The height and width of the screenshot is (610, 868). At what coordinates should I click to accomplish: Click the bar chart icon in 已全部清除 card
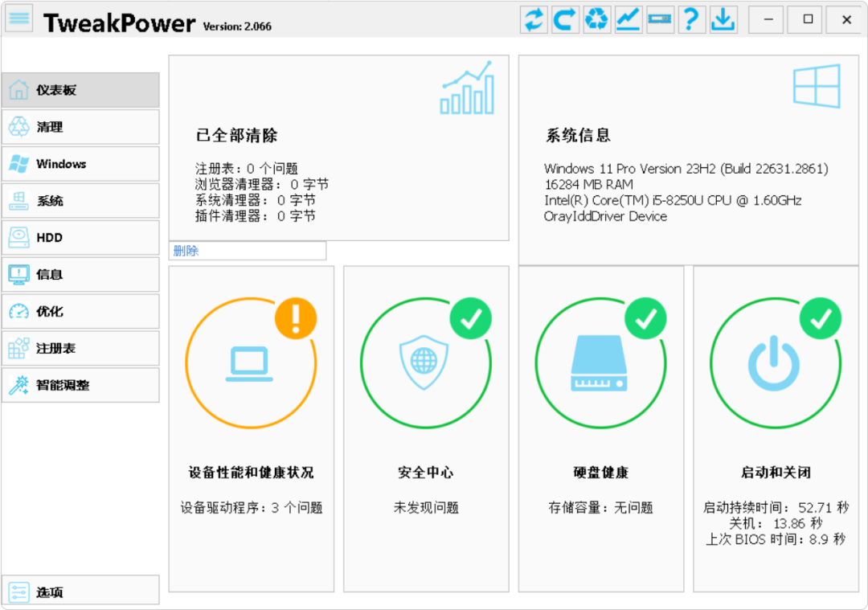(467, 88)
